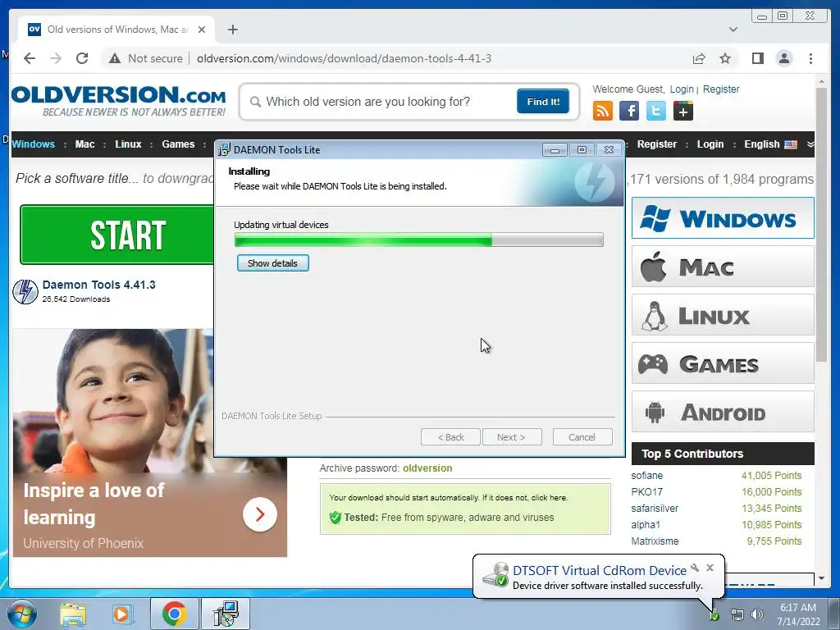The height and width of the screenshot is (630, 840).
Task: Open Daemon Tools 4.41.3 title link
Action: coord(98,285)
